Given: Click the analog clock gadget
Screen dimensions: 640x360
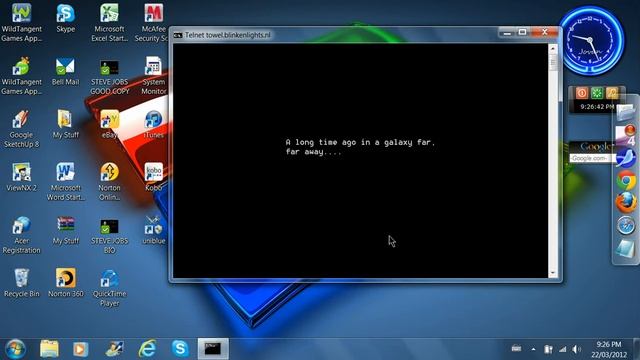Looking at the screenshot, I should coord(591,41).
